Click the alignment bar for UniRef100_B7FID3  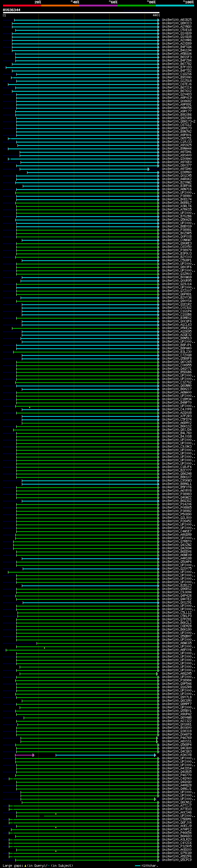coord(82,67)
